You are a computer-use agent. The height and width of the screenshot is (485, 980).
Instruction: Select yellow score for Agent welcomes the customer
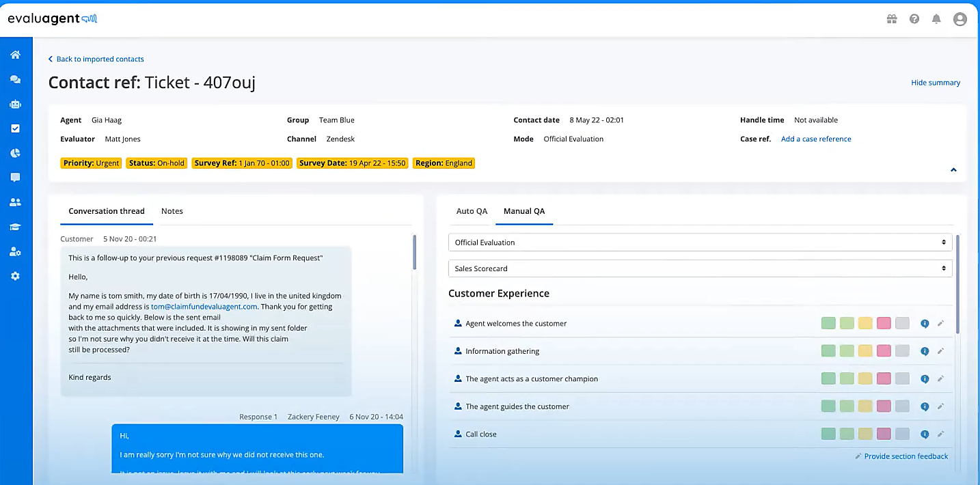865,323
